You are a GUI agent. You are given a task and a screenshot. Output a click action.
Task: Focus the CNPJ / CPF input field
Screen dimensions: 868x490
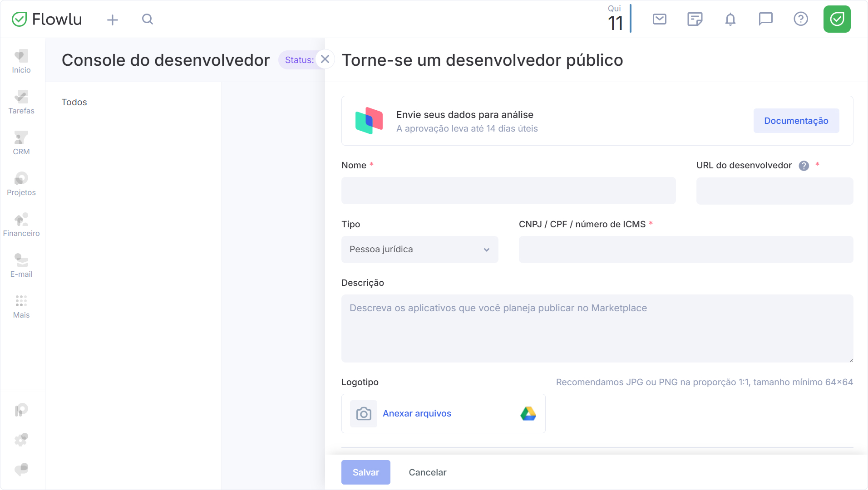(686, 250)
